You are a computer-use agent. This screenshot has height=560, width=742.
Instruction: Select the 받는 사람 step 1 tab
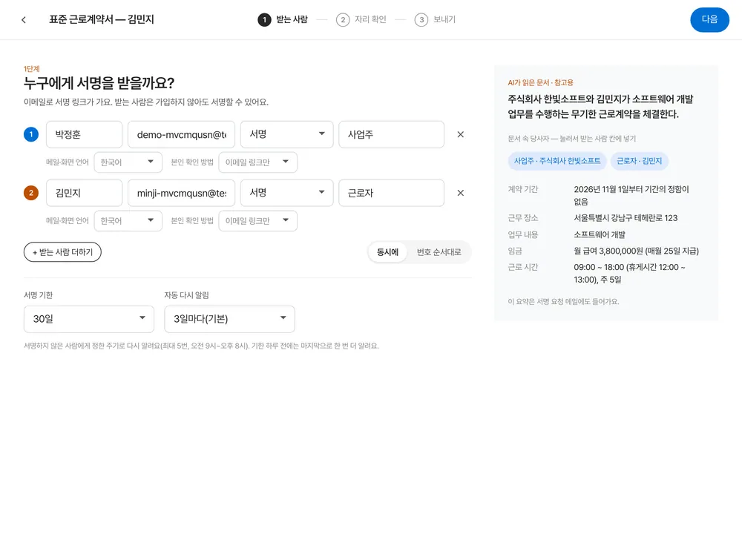pyautogui.click(x=283, y=19)
